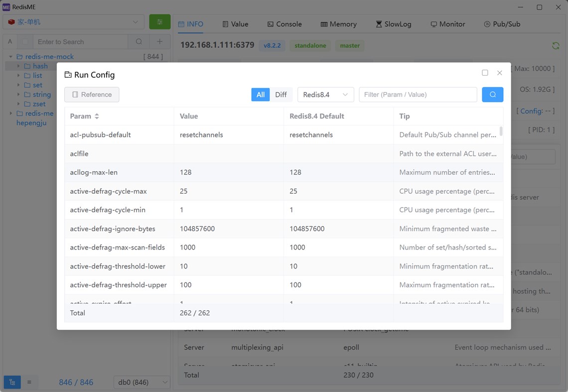
Task: Click the blue search button in Run Config
Action: coord(492,95)
